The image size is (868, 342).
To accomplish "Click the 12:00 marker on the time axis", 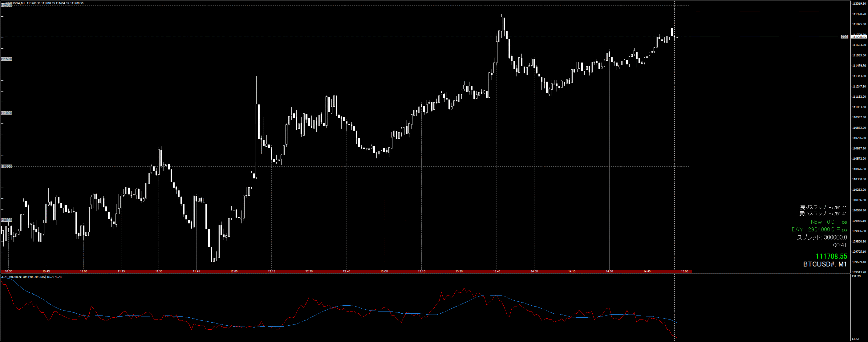I will coord(234,271).
